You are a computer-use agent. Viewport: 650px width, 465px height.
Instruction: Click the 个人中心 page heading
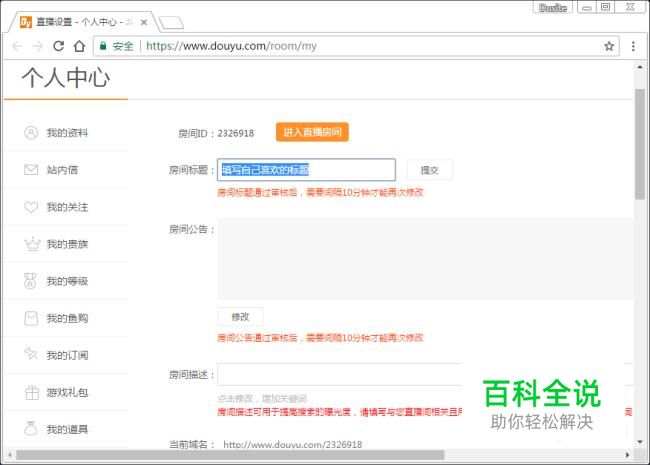66,78
